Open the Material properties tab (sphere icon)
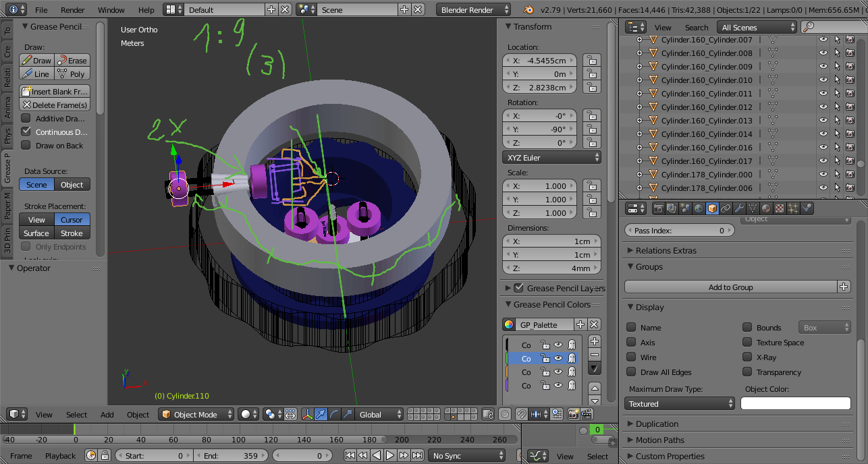 coord(767,208)
